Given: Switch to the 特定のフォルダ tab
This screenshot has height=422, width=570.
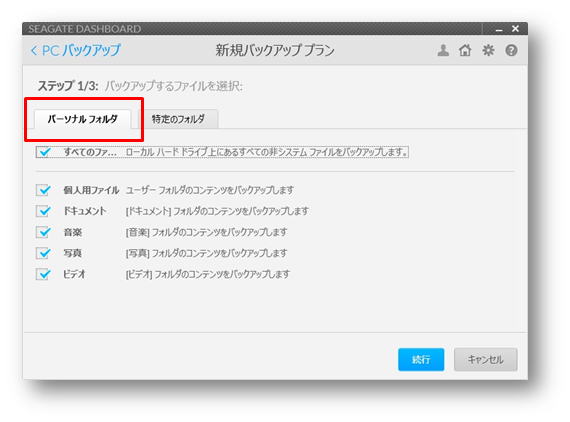Looking at the screenshot, I should 178,119.
